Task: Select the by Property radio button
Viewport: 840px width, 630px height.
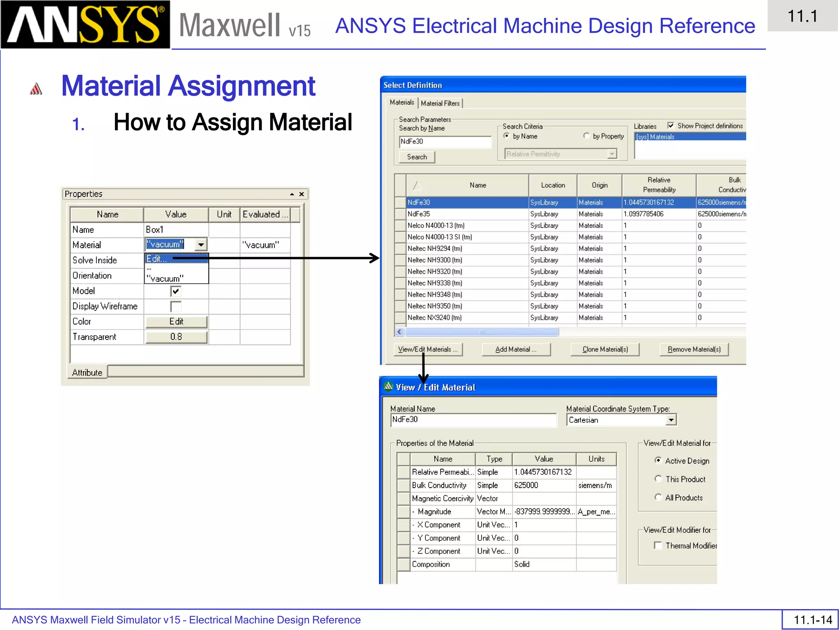Action: point(587,136)
